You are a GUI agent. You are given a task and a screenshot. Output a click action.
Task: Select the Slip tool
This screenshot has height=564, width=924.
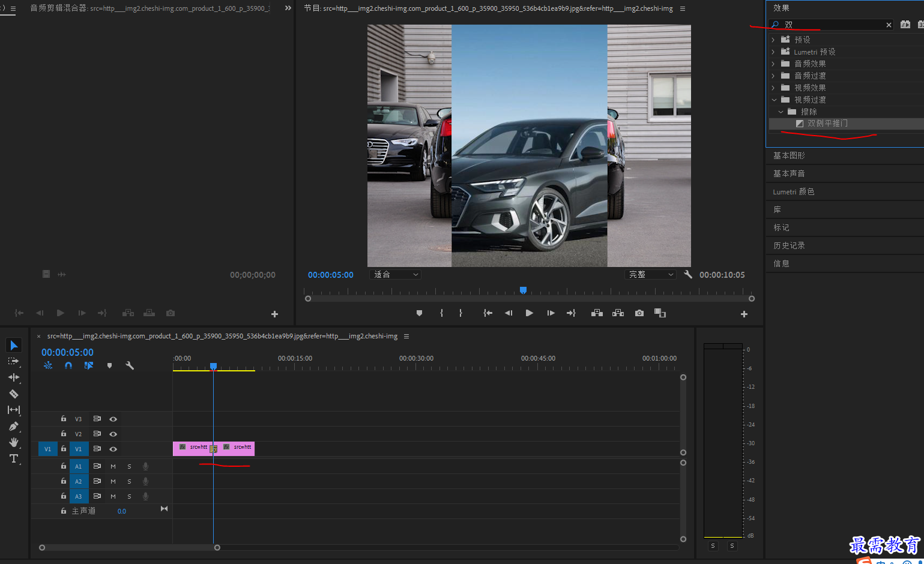14,410
